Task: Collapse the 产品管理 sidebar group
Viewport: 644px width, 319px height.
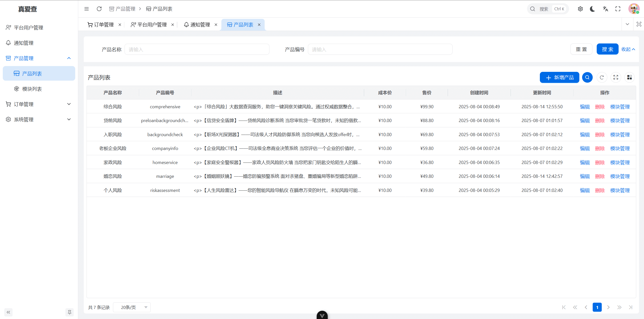Action: coord(39,58)
